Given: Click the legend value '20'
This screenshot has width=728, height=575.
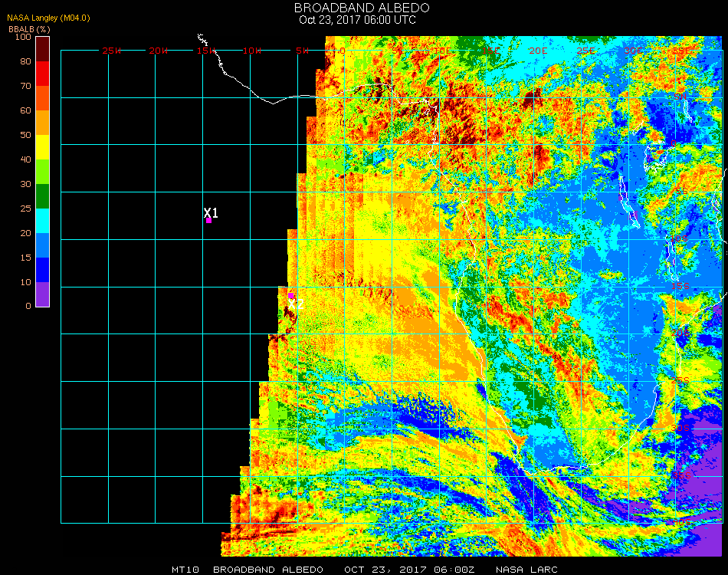Looking at the screenshot, I should point(25,233).
